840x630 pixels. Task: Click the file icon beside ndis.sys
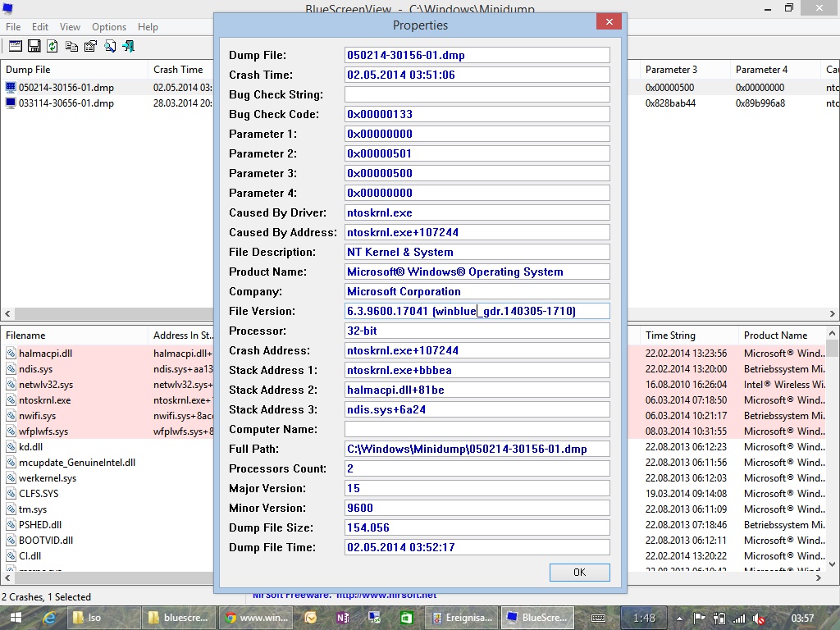(11, 368)
